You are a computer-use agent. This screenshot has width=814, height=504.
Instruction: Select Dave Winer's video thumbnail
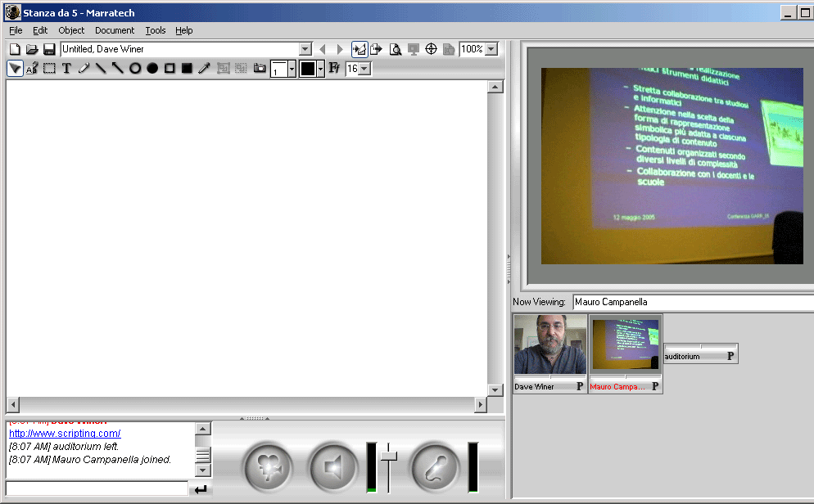tap(549, 347)
